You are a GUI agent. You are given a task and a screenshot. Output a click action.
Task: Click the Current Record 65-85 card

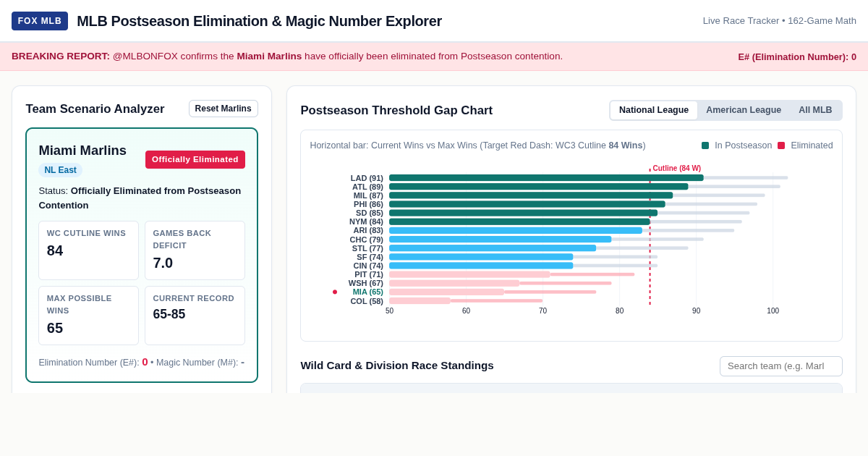click(195, 316)
